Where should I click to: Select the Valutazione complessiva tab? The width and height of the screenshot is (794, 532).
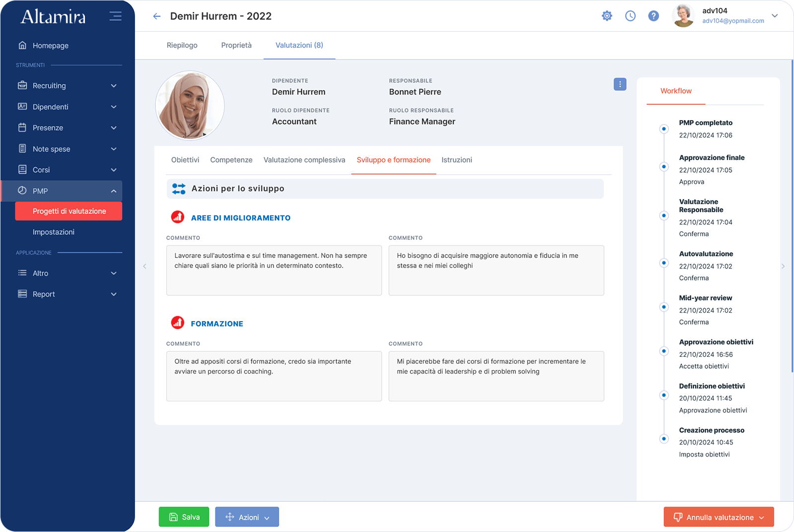304,160
